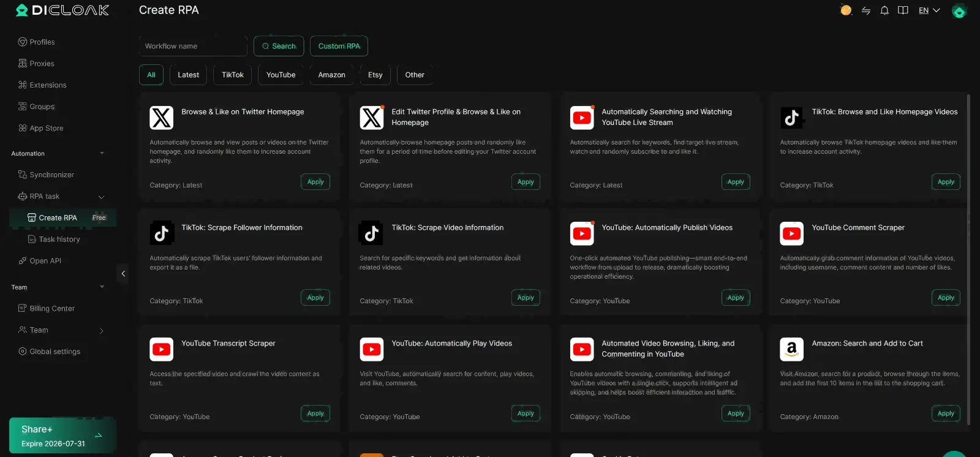The width and height of the screenshot is (980, 457).
Task: Open the user avatar menu
Action: pyautogui.click(x=959, y=10)
